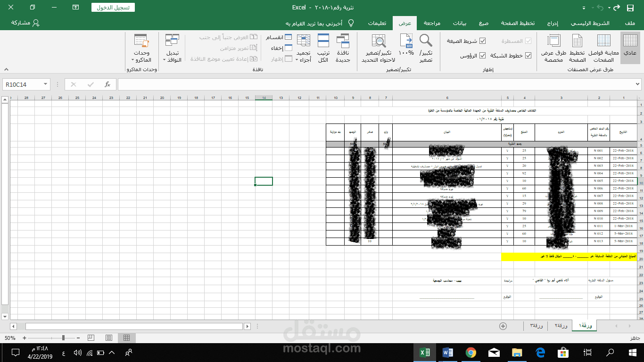Open Microsoft Store from the taskbar

pos(563,352)
